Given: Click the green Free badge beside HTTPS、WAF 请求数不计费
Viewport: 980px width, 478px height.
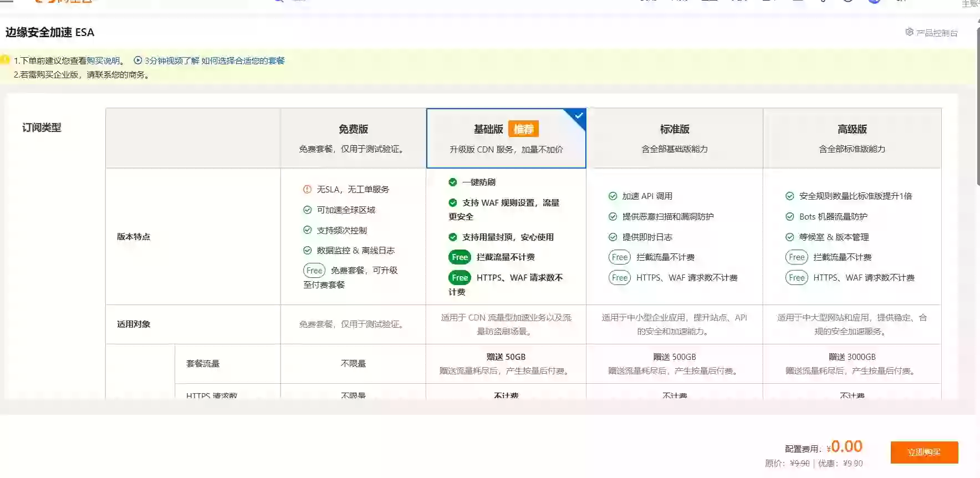Looking at the screenshot, I should pos(460,278).
